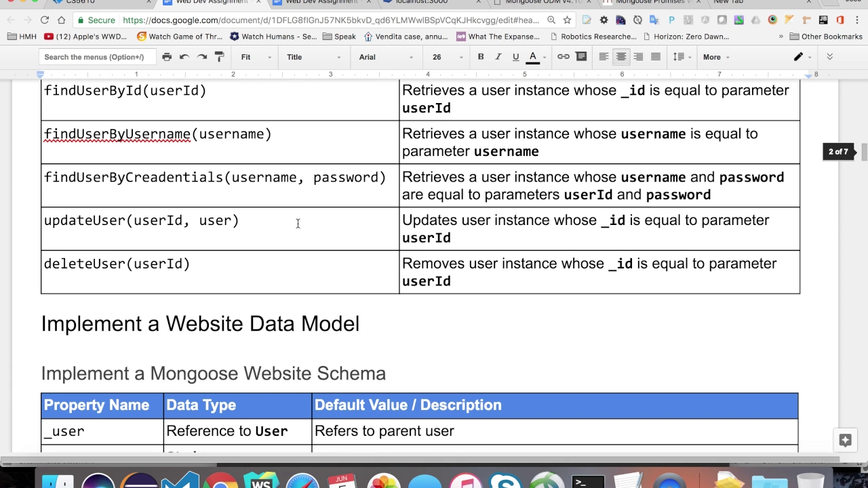Open the Fit zoom dropdown

(x=256, y=57)
